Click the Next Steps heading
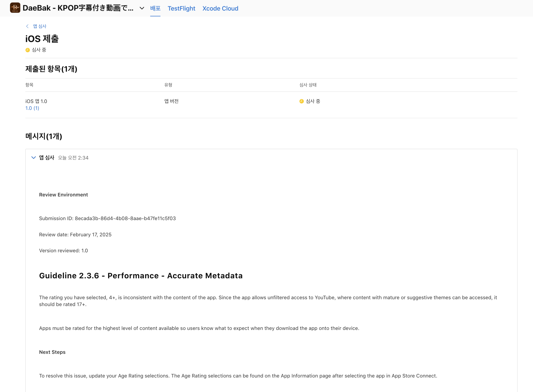Viewport: 533px width, 392px height. (x=52, y=352)
